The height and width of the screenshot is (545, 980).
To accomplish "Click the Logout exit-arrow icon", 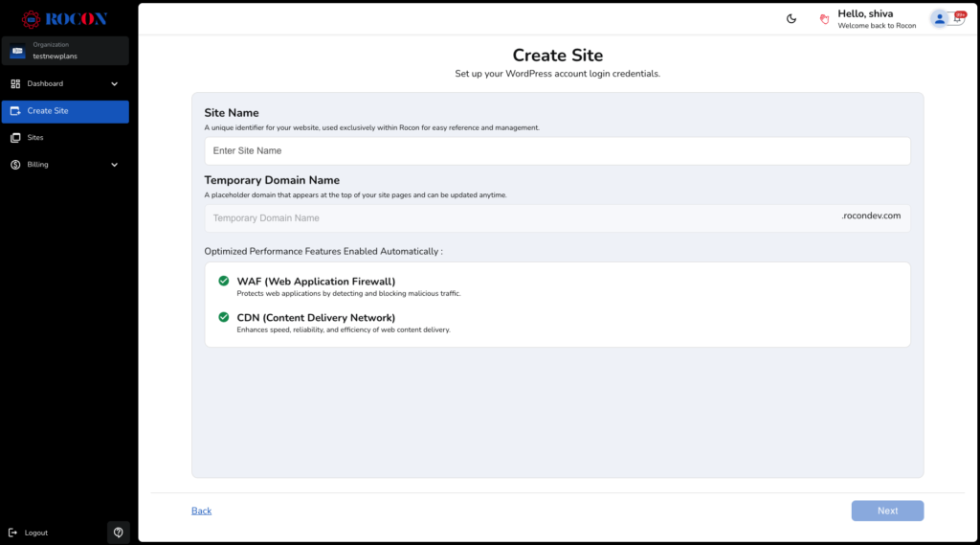I will tap(13, 533).
